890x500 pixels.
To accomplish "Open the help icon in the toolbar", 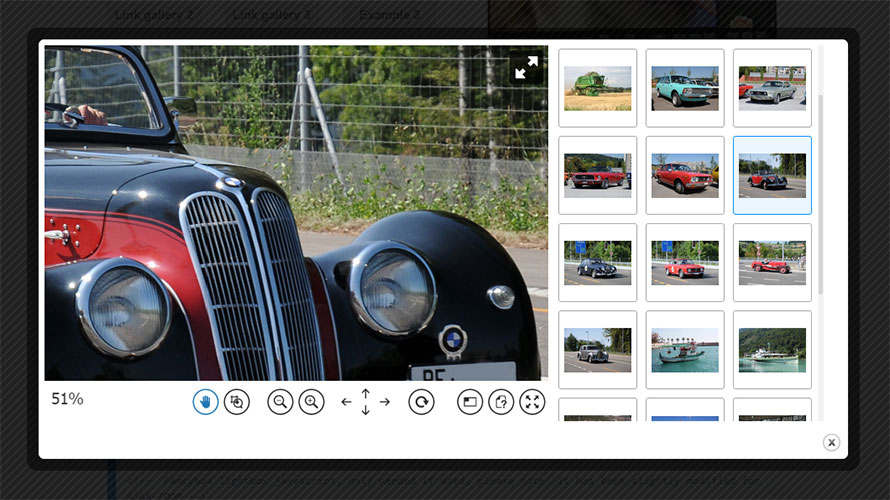I will (x=501, y=402).
